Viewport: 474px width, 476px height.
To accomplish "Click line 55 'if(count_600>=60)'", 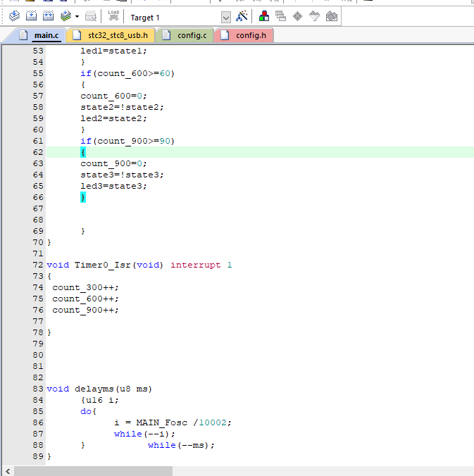I will click(x=127, y=73).
